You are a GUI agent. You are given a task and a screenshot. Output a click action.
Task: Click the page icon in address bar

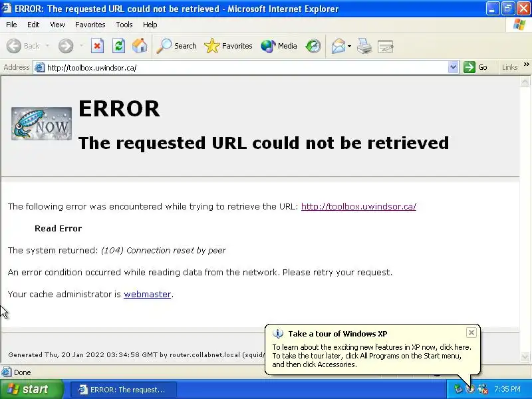pos(40,68)
